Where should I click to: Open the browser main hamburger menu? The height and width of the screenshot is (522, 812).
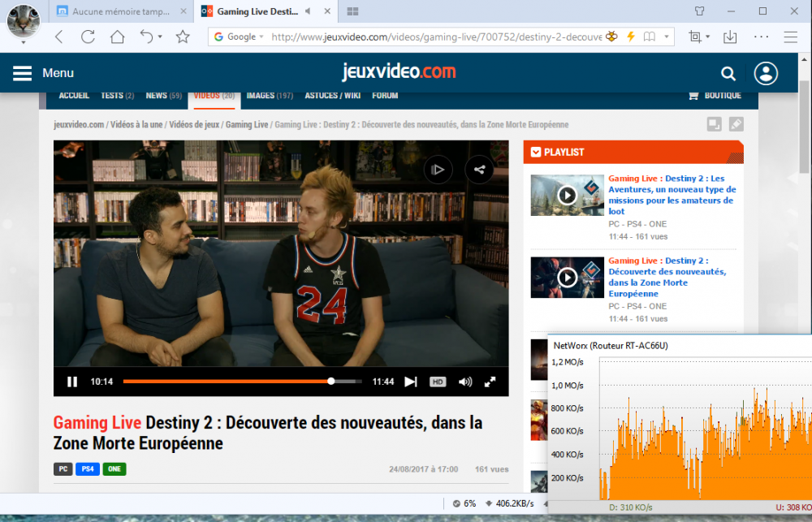[x=791, y=37]
